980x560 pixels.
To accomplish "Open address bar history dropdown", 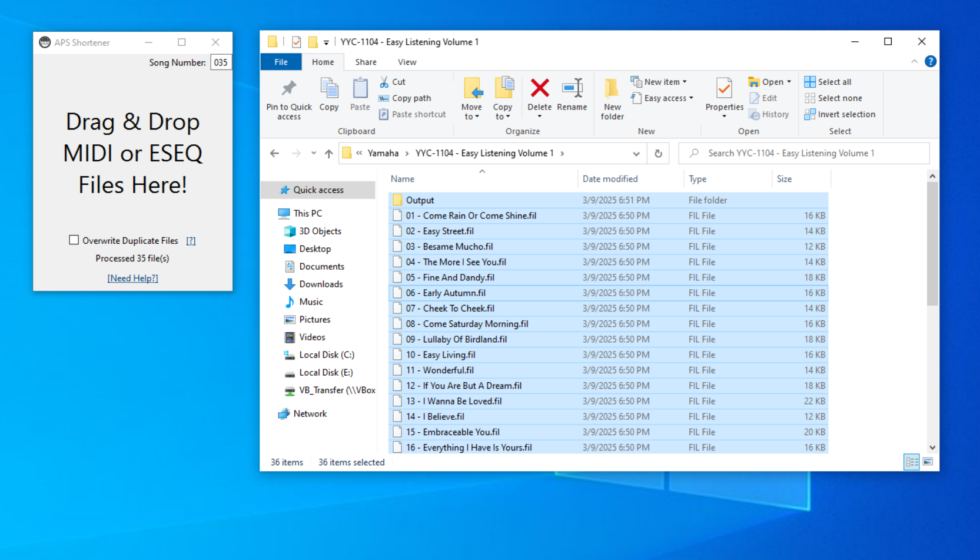I will tap(636, 154).
